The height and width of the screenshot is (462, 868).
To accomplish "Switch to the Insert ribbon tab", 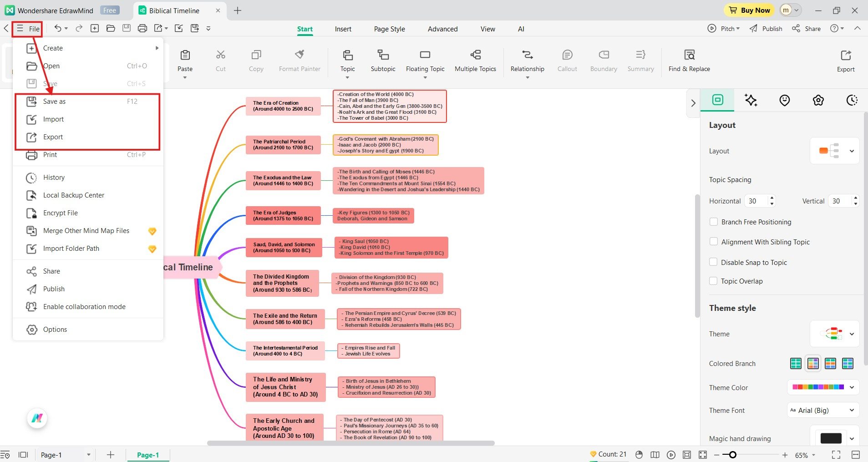I will [x=342, y=29].
